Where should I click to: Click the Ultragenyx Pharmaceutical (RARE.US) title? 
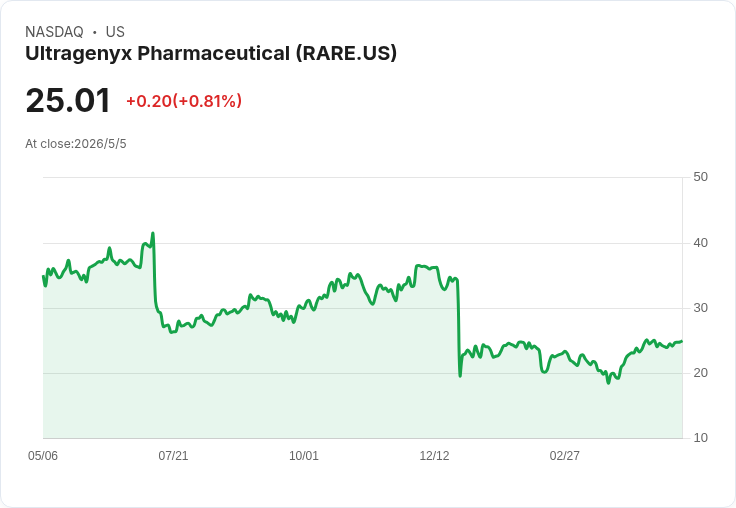pyautogui.click(x=211, y=54)
